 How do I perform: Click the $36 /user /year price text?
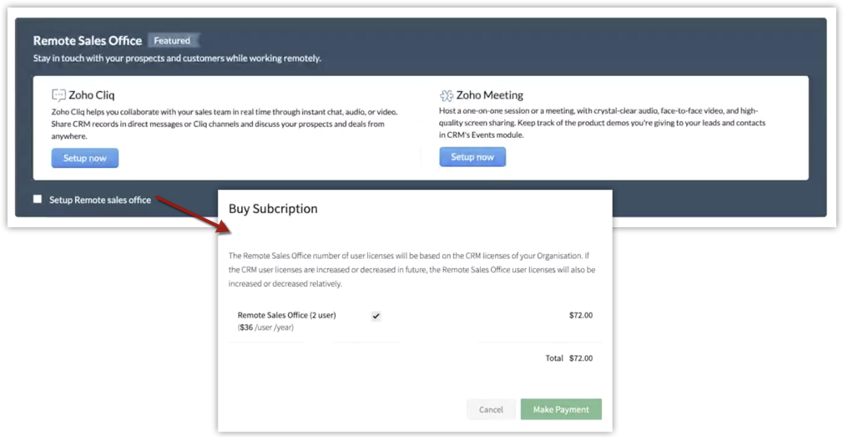[265, 328]
